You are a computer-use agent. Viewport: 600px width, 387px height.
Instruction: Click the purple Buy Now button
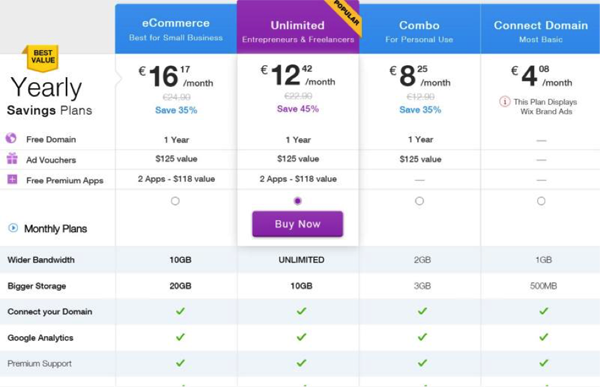(298, 224)
